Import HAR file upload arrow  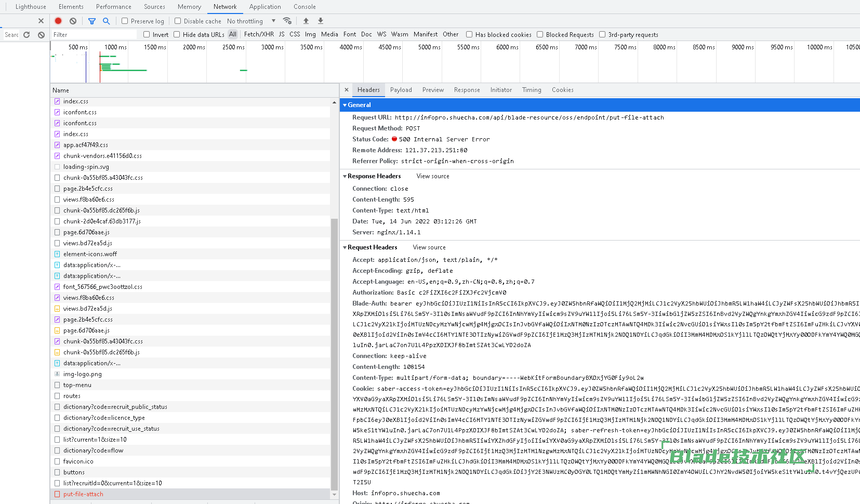[x=306, y=21]
